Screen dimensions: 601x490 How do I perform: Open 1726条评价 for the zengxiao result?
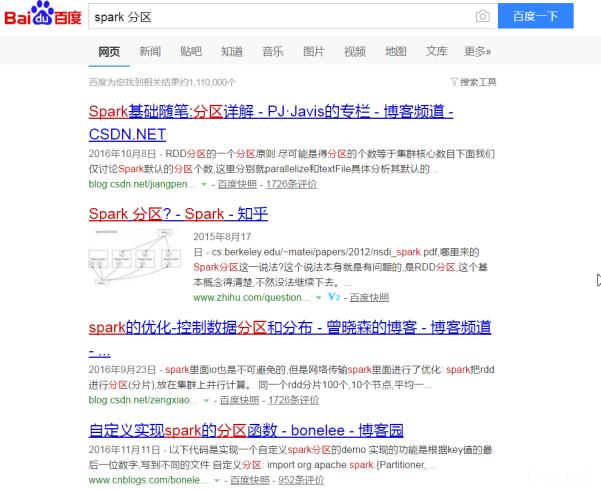[294, 400]
